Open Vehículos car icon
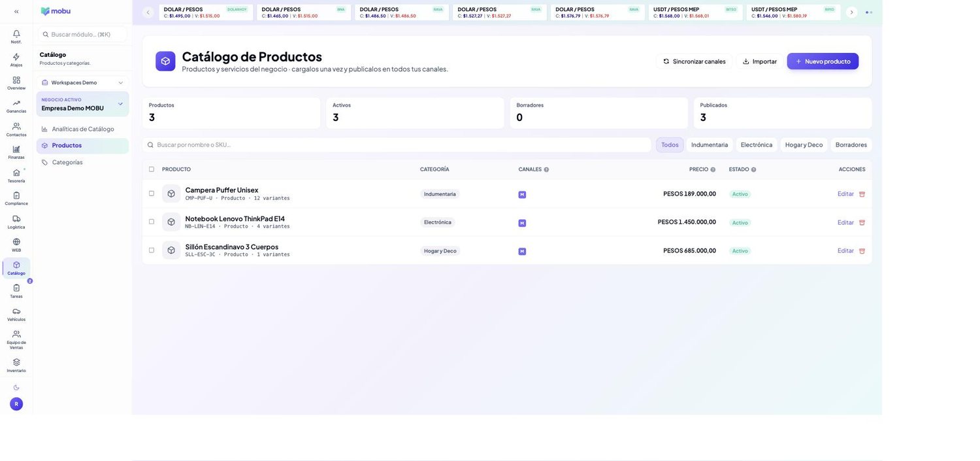The height and width of the screenshot is (461, 980). [16, 311]
